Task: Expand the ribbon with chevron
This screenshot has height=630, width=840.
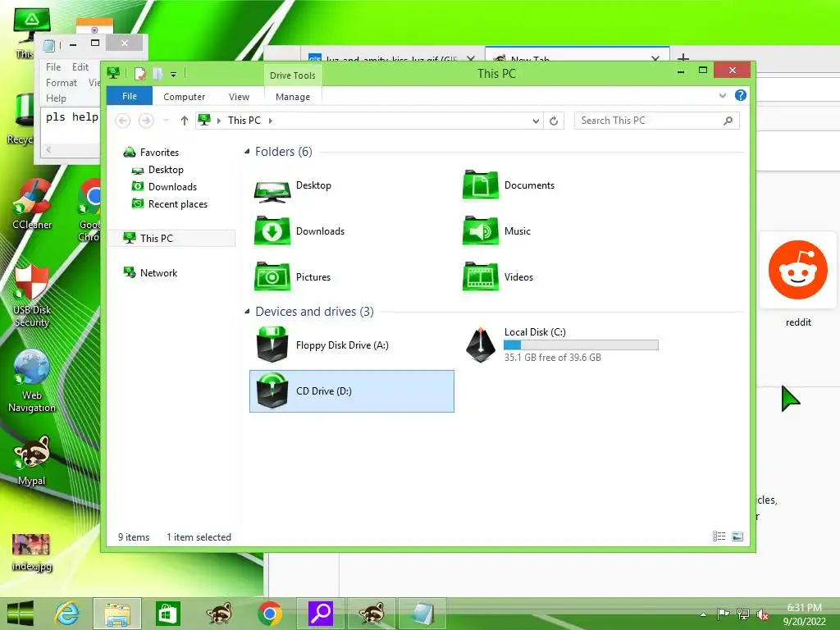Action: coord(722,95)
